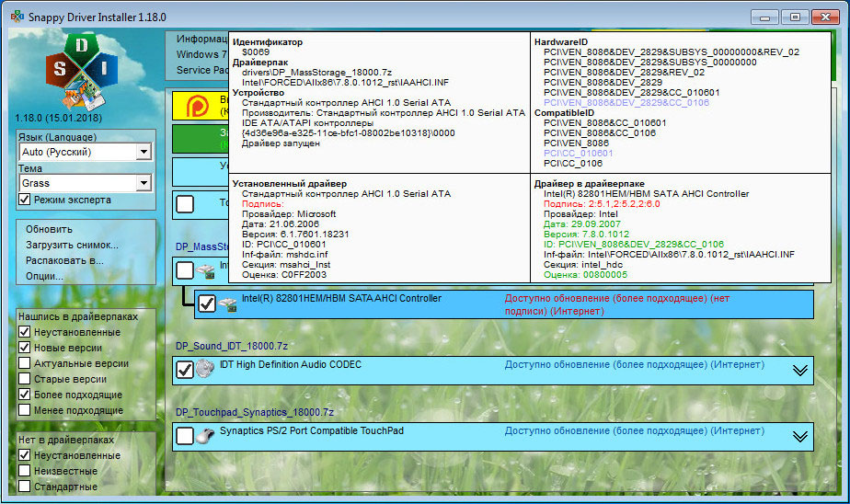This screenshot has width=850, height=504.
Task: Click the green install button
Action: pos(200,139)
